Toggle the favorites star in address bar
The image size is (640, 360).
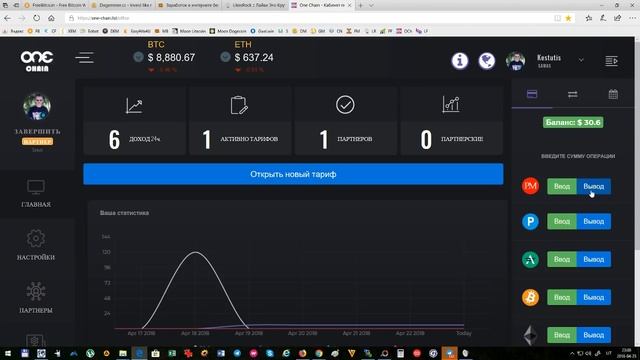[568, 18]
